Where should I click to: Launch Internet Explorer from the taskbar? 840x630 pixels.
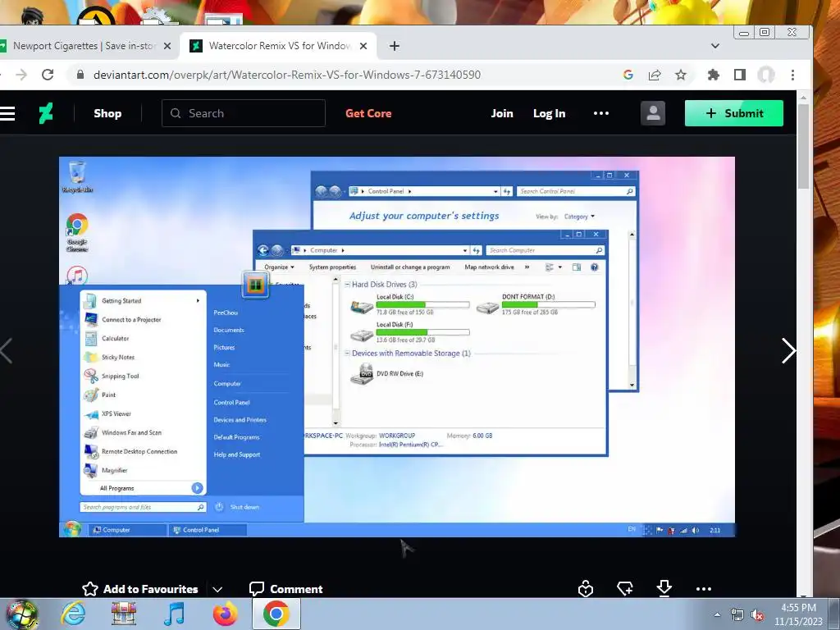click(73, 614)
